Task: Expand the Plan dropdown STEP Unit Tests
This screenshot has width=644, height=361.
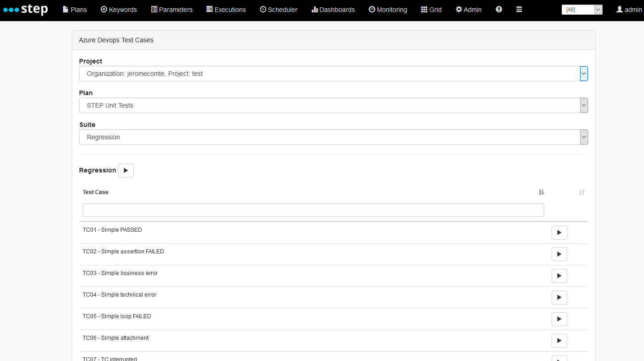Action: (334, 105)
